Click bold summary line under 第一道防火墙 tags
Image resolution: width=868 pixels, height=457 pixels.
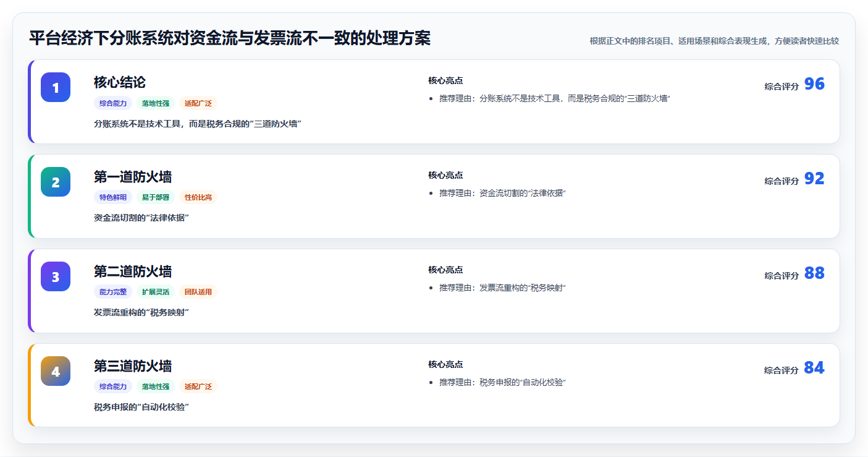141,218
